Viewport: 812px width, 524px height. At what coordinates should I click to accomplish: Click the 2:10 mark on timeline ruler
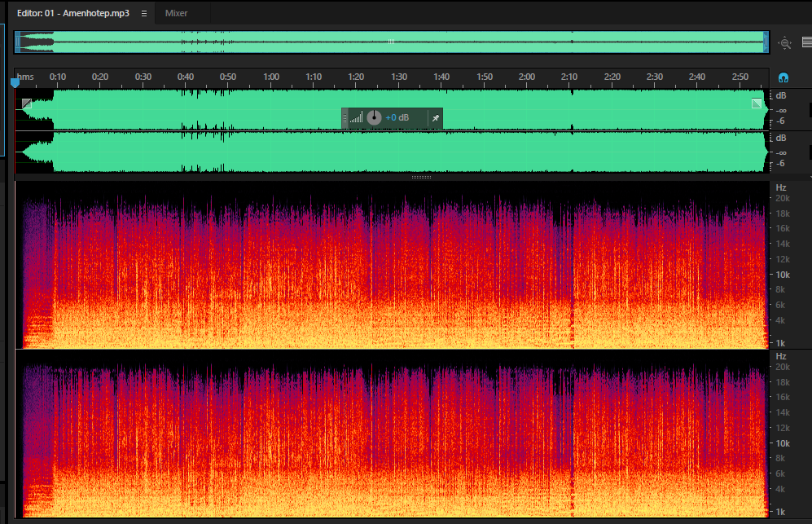pos(569,77)
